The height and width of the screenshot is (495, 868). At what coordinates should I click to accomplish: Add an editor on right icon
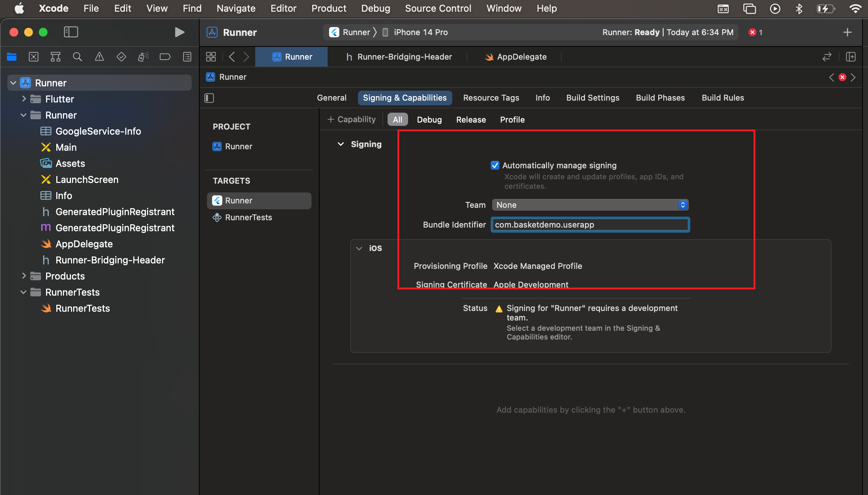click(851, 57)
